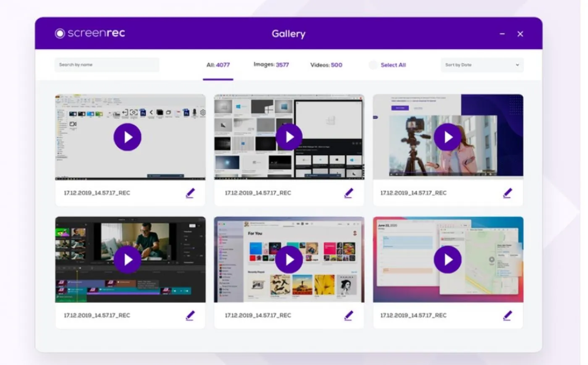The width and height of the screenshot is (588, 365).
Task: Click the Search by name field
Action: coord(107,65)
